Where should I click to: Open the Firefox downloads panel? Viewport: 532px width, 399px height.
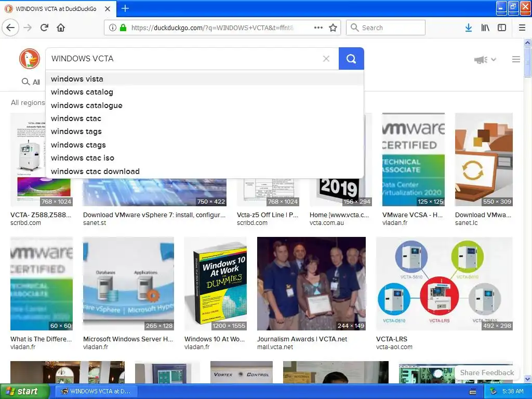469,28
